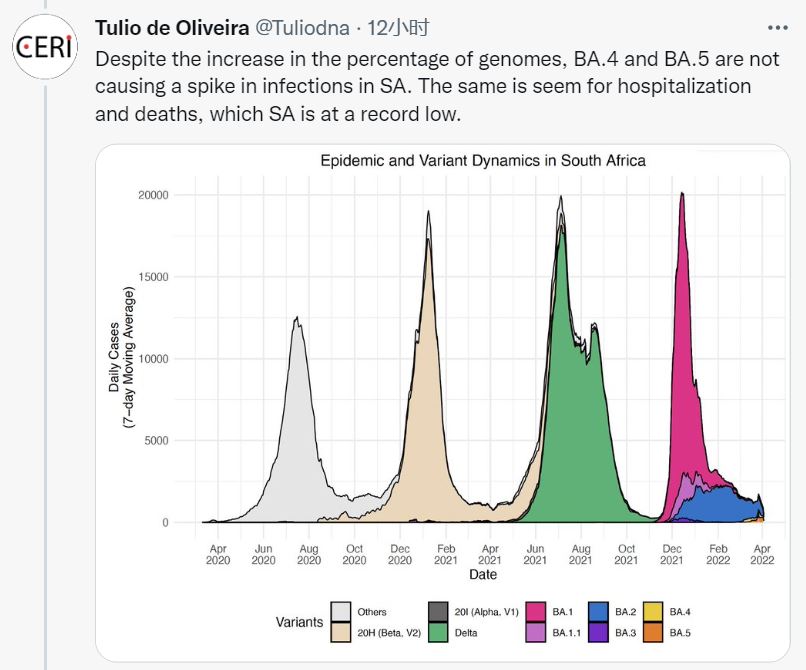The image size is (806, 670).
Task: Click the CERI profile avatar
Action: (x=45, y=48)
